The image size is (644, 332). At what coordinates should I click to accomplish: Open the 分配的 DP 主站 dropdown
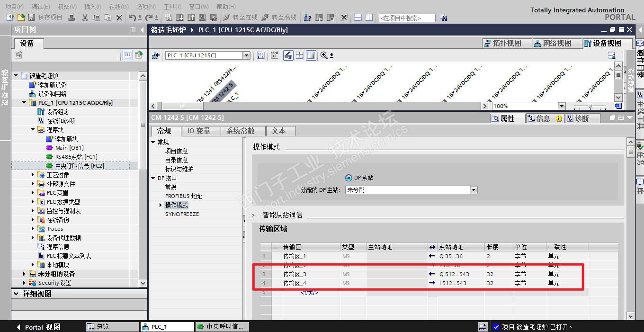(x=474, y=190)
